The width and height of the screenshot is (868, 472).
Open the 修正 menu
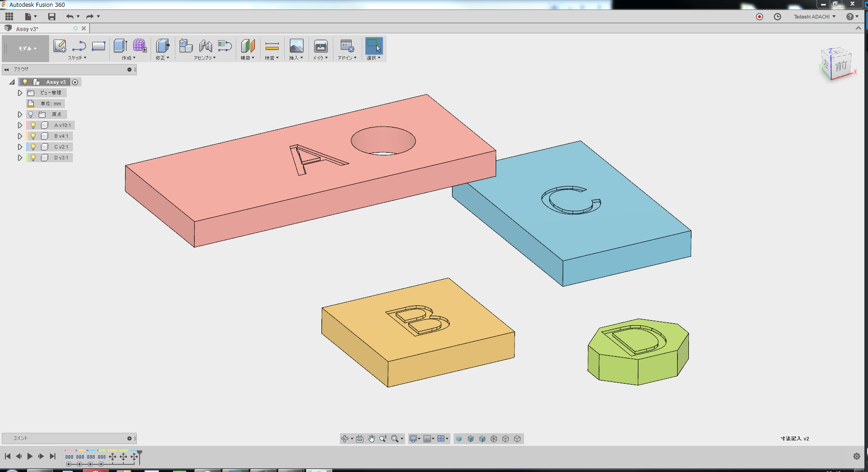click(162, 58)
